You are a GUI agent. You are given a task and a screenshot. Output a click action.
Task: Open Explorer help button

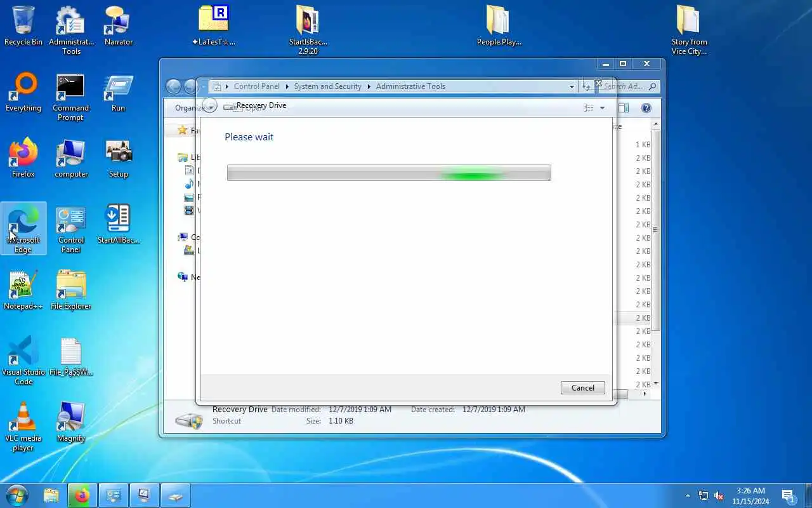[x=646, y=108]
